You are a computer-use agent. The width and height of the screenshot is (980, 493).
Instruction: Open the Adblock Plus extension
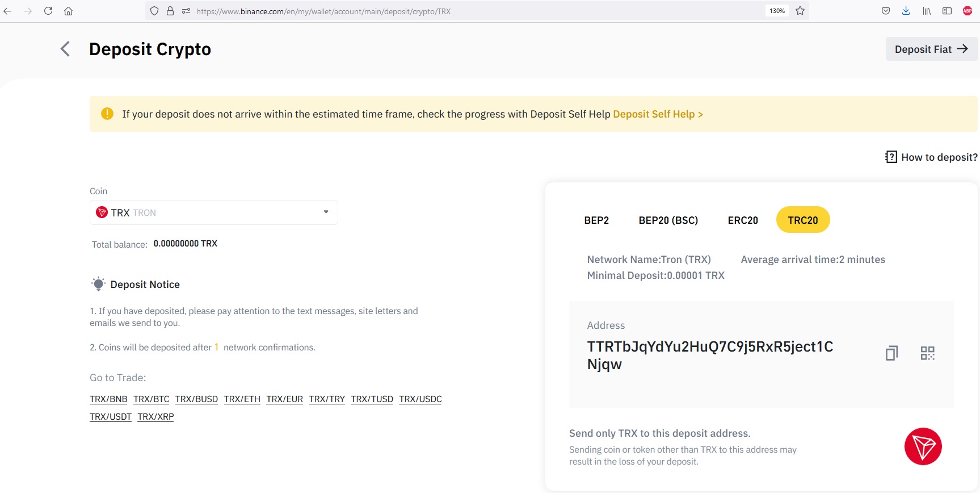click(968, 11)
